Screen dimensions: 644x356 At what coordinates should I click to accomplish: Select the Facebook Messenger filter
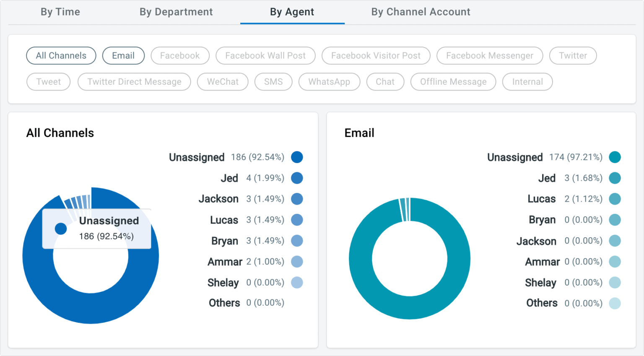coord(489,55)
